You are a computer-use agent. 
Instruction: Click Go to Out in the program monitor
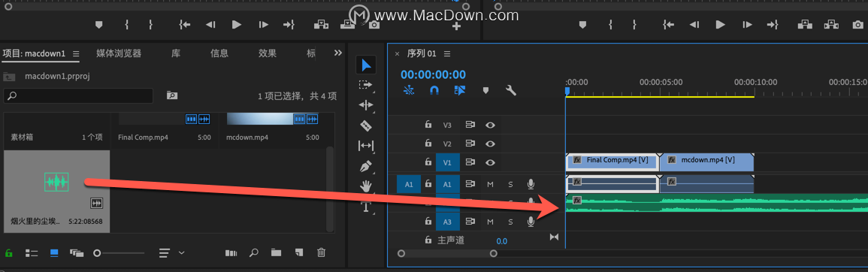coord(773,24)
